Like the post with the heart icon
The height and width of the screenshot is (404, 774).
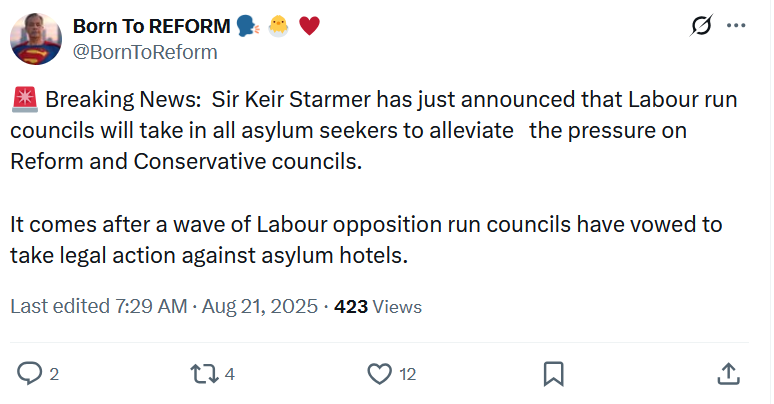[x=379, y=374]
